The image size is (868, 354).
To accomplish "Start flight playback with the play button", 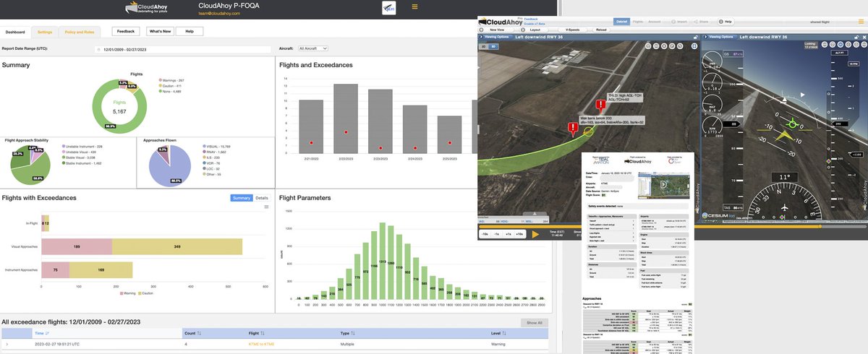I will coord(537,234).
